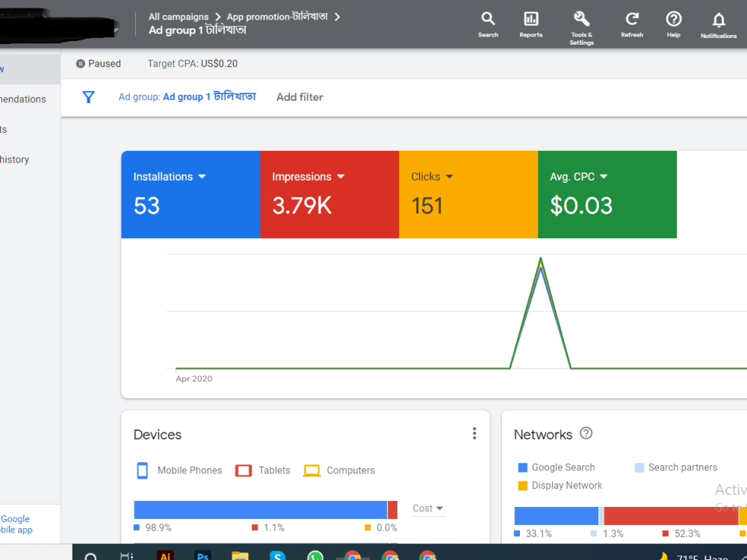
Task: Click the 33.1% Google Search value
Action: 539,534
